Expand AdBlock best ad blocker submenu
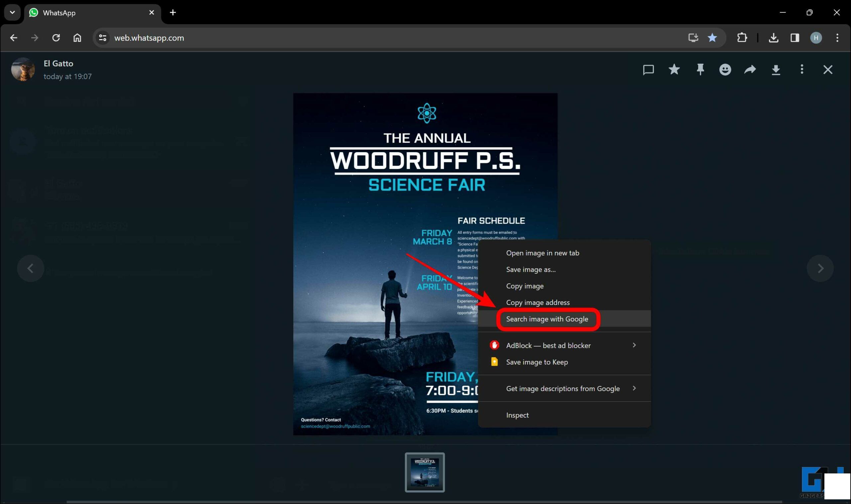Screen dimensions: 851x504 point(634,345)
